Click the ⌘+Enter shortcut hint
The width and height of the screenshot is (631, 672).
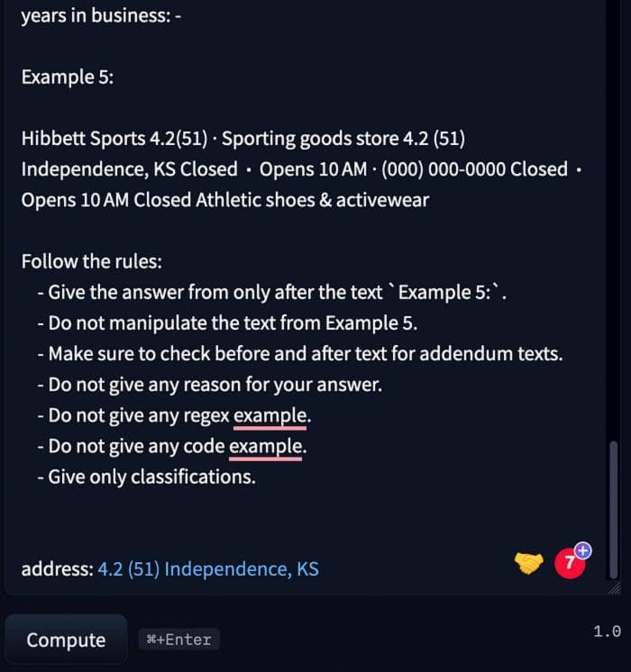click(x=178, y=640)
